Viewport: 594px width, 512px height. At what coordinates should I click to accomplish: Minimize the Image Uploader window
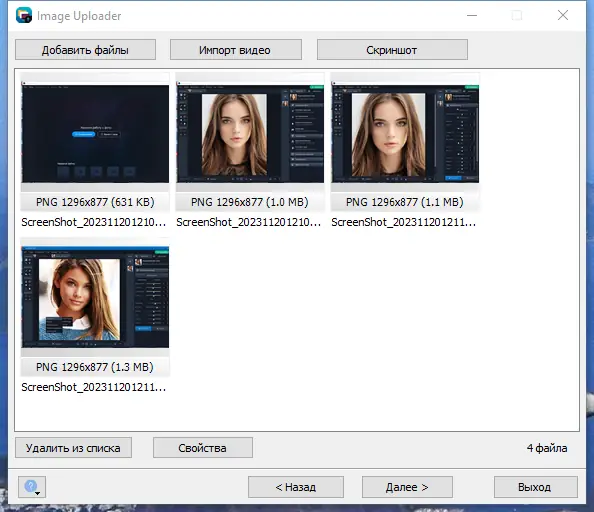472,16
